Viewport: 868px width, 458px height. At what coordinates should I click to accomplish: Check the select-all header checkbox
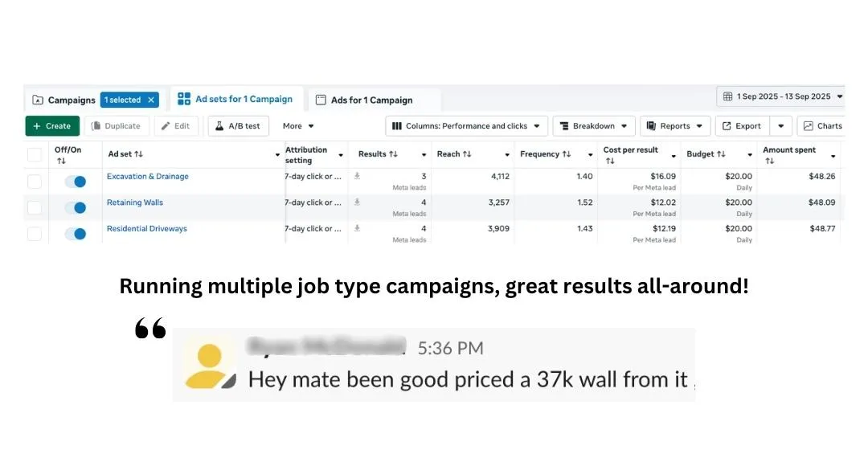35,154
